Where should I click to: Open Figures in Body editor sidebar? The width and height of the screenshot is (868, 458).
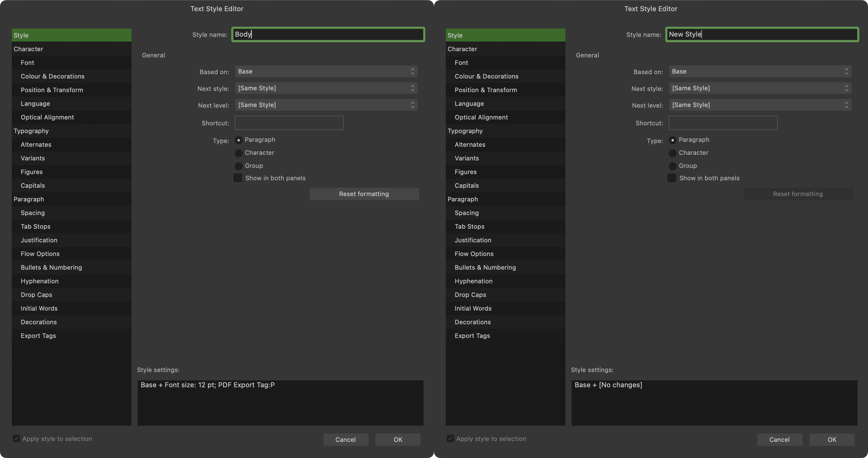pyautogui.click(x=71, y=172)
